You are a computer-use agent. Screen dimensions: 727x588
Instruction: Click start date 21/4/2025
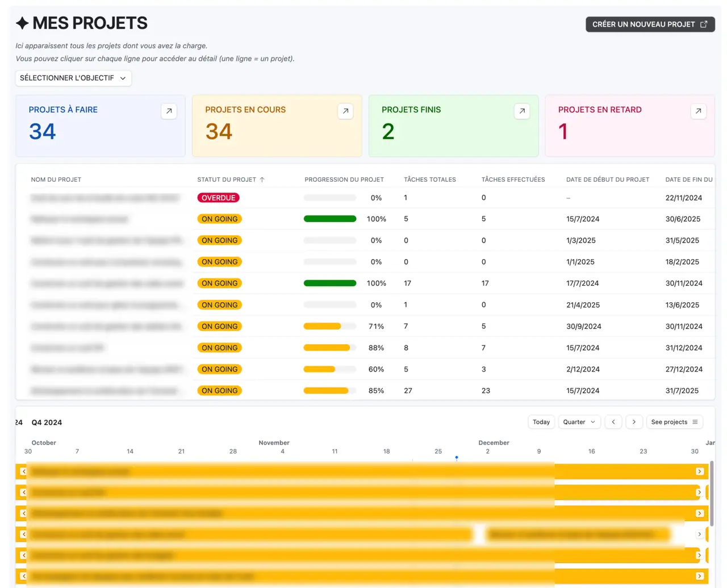coord(583,305)
